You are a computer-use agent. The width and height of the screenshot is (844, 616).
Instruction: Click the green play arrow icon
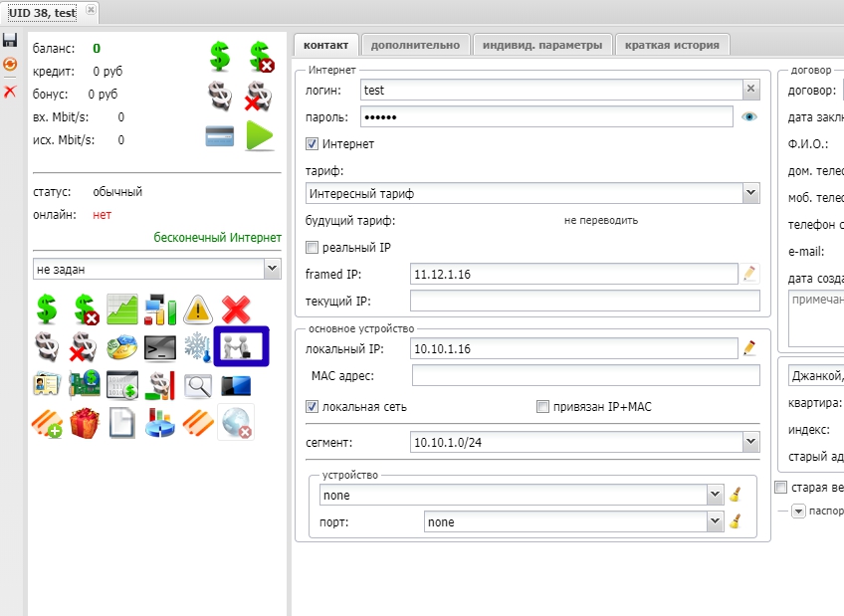pos(259,135)
